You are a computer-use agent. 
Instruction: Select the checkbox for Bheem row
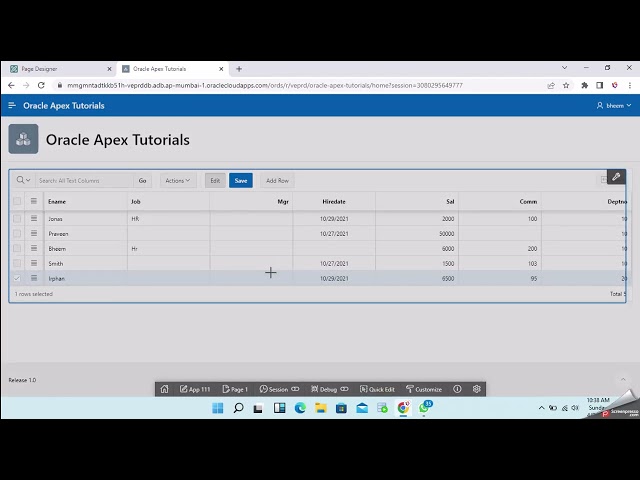coord(17,248)
